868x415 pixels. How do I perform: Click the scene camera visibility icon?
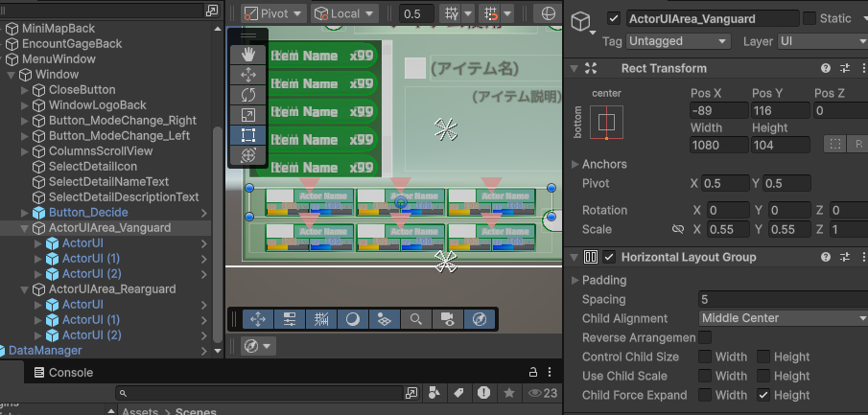[x=446, y=319]
